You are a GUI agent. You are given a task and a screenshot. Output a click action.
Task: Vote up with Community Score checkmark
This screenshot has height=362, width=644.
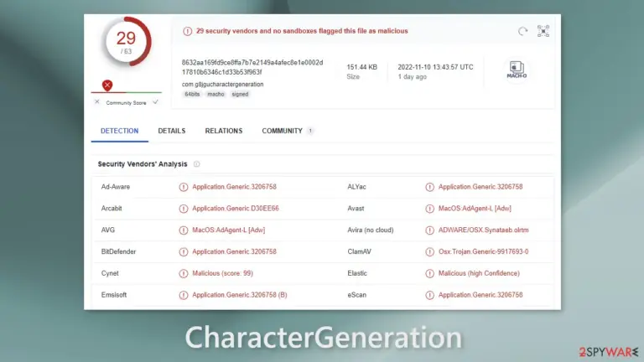pyautogui.click(x=155, y=101)
